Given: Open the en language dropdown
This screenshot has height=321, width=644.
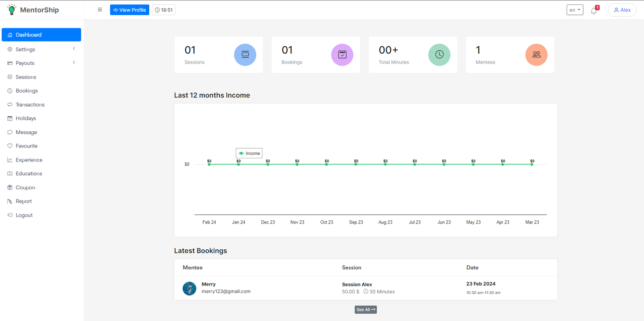Looking at the screenshot, I should tap(574, 10).
